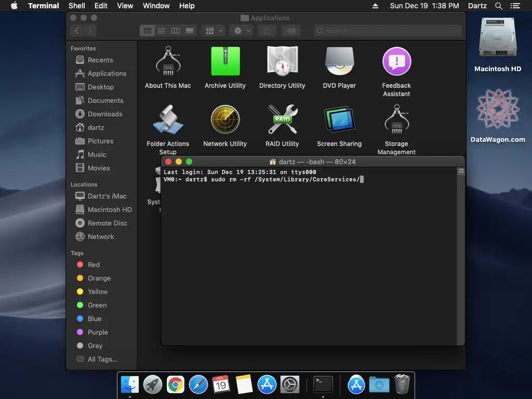Image resolution: width=532 pixels, height=399 pixels.
Task: Open the Shell menu
Action: 77,6
